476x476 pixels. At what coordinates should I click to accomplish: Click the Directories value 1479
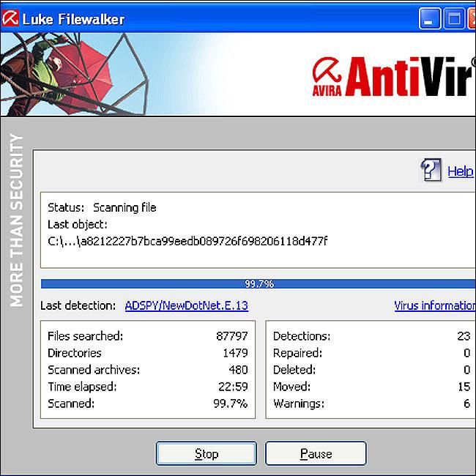tap(235, 353)
